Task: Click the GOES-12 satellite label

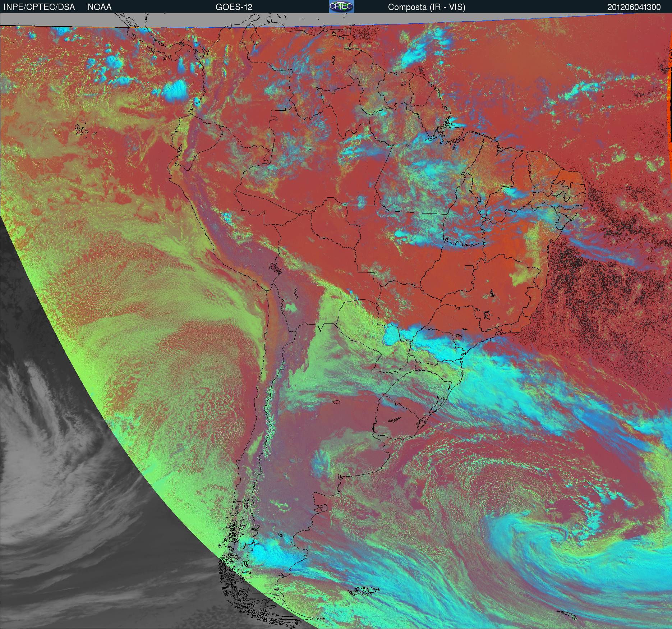Action: pos(234,7)
